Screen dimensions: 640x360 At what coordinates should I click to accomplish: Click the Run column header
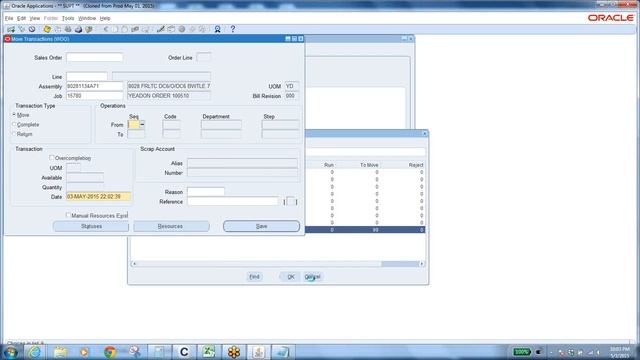click(x=329, y=165)
